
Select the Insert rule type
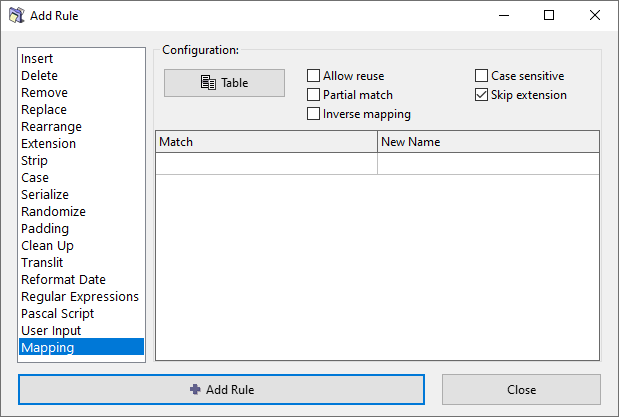[x=38, y=59]
